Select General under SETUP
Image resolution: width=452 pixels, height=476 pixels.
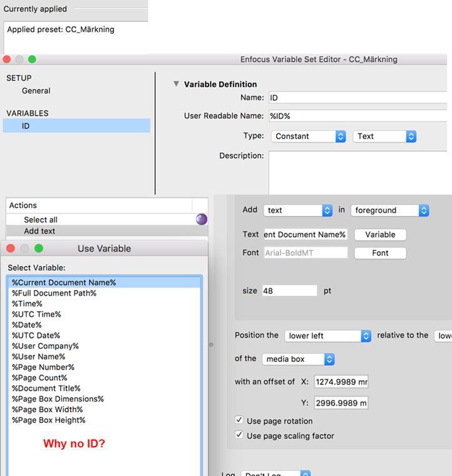pyautogui.click(x=36, y=91)
